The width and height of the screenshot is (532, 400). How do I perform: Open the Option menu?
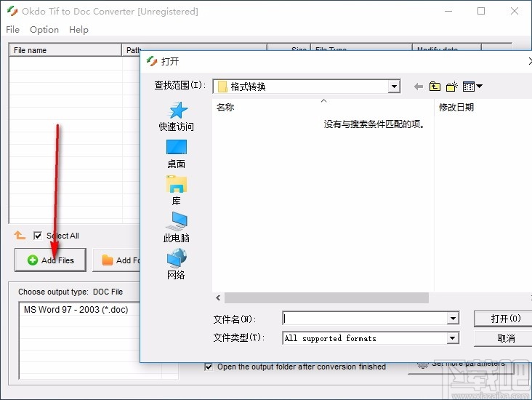(x=44, y=30)
